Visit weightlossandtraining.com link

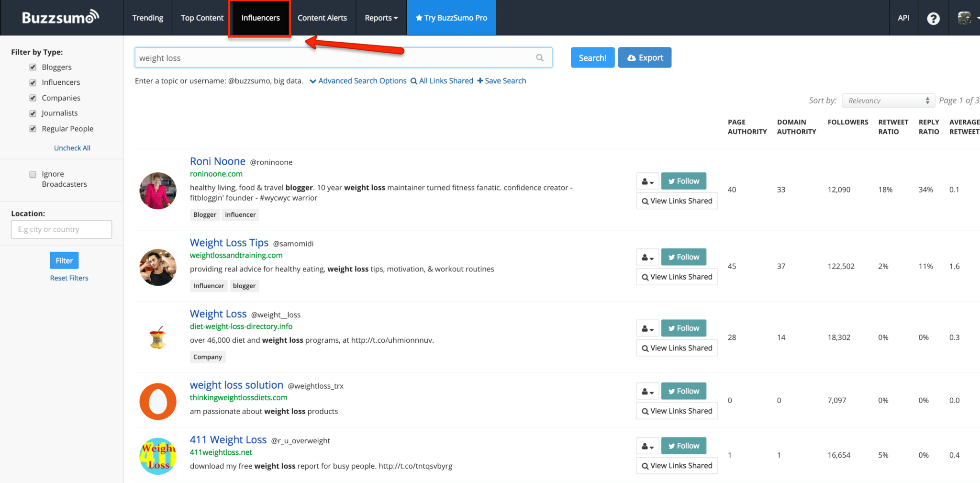tap(236, 255)
